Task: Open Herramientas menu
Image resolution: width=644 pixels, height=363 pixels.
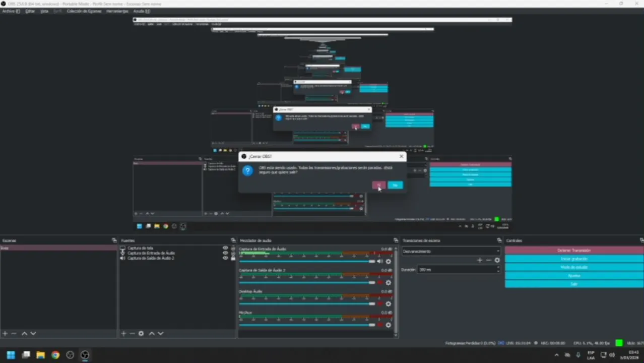Action: coord(117,11)
